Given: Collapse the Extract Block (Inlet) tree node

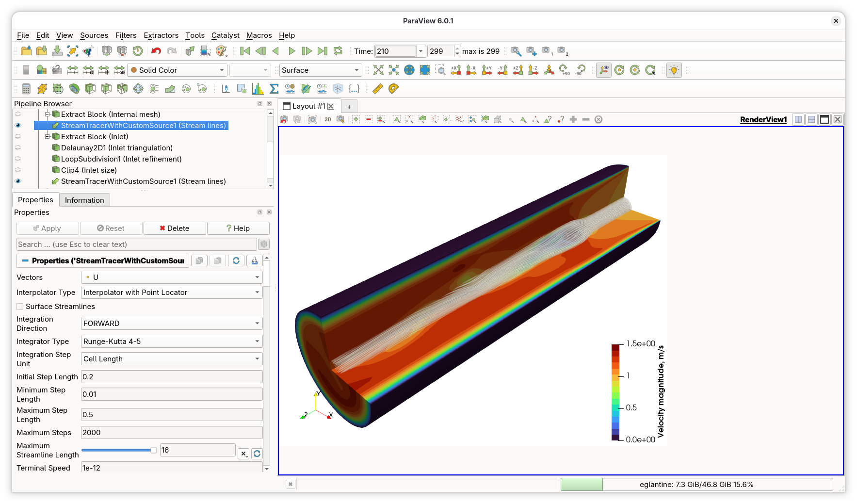Looking at the screenshot, I should coord(48,137).
